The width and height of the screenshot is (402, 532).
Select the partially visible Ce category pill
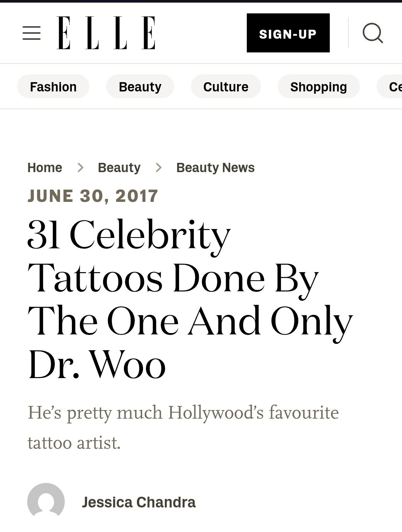(x=390, y=87)
